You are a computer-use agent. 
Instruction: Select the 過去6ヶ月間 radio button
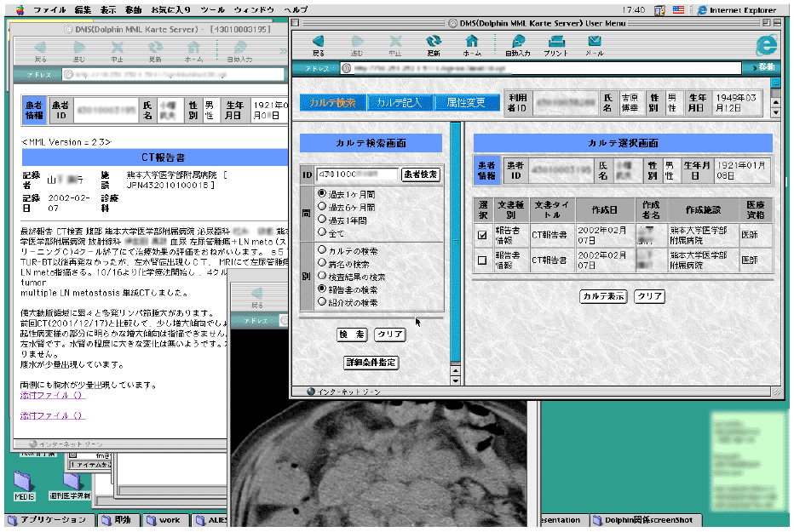[x=322, y=206]
